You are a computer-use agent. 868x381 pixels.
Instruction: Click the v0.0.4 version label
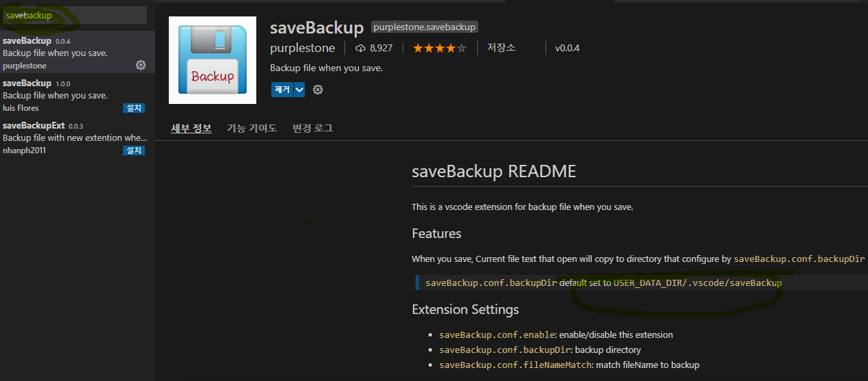[x=567, y=48]
